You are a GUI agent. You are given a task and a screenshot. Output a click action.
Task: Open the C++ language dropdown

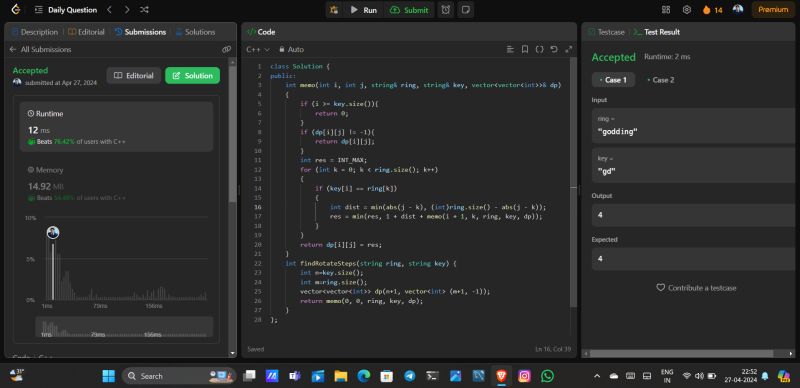coord(258,50)
